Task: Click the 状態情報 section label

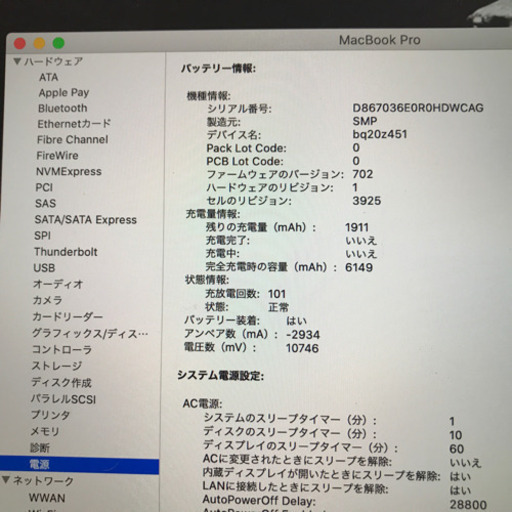Action: (207, 280)
